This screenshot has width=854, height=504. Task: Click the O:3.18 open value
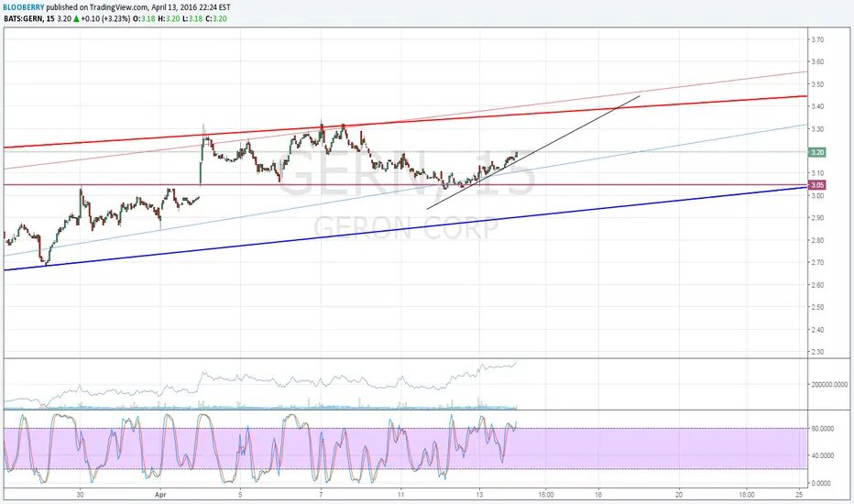(x=144, y=18)
